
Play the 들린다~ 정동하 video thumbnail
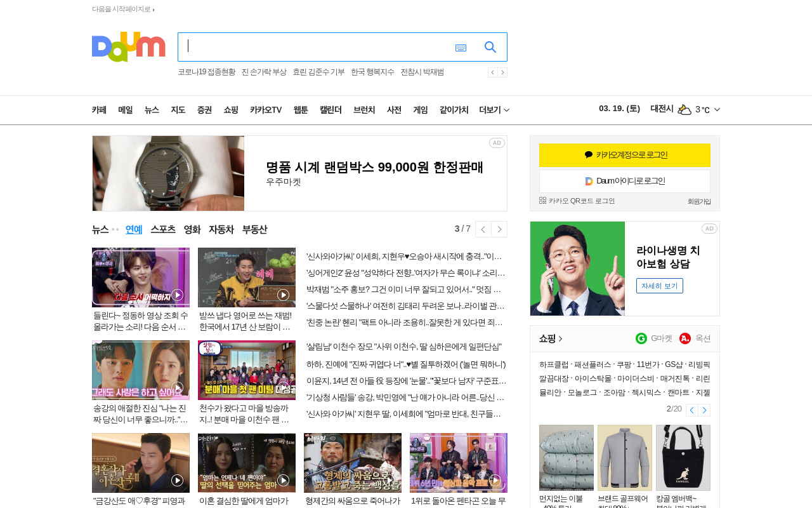coord(141,277)
